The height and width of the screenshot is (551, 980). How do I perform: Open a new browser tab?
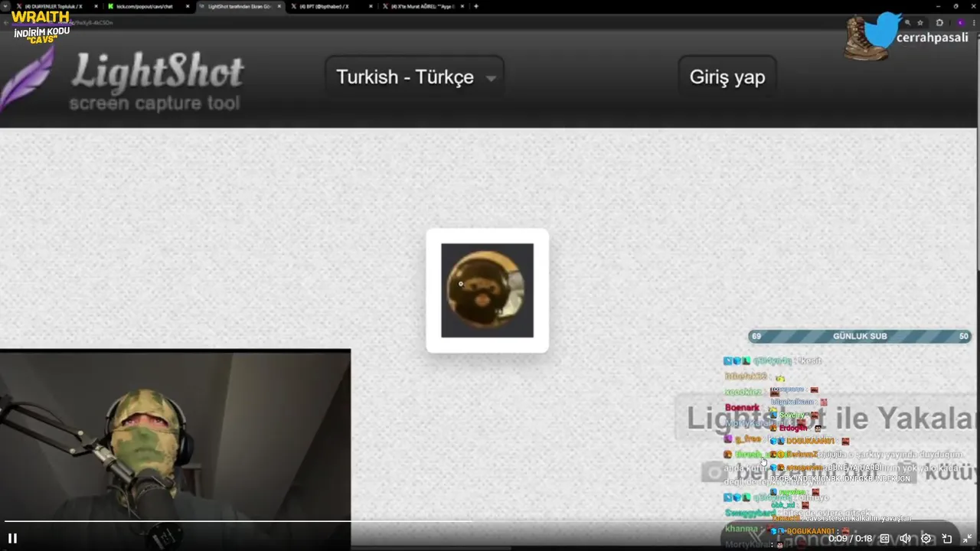click(x=476, y=6)
